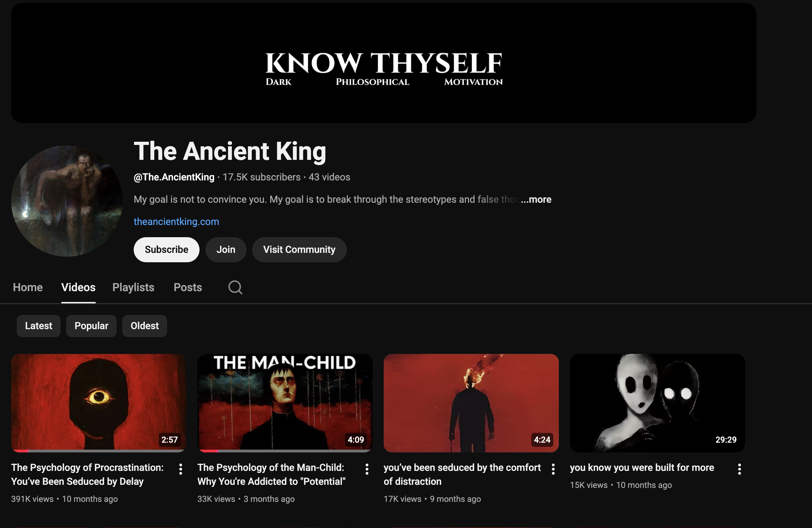Open three-dot menu for built for more video
Viewport: 812px width, 528px height.
[740, 469]
